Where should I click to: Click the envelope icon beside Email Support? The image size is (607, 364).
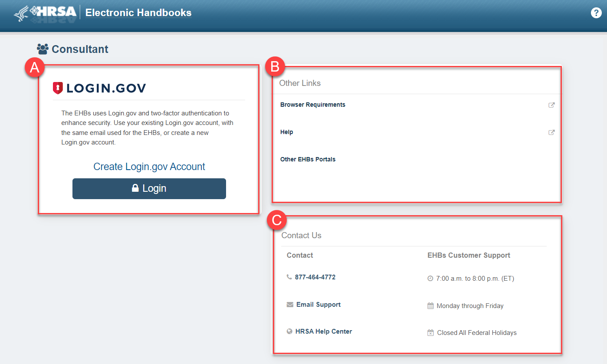[290, 305]
